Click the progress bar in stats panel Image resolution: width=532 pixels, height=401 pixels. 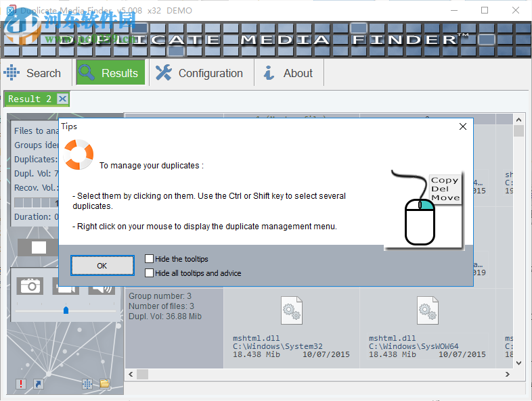point(37,203)
